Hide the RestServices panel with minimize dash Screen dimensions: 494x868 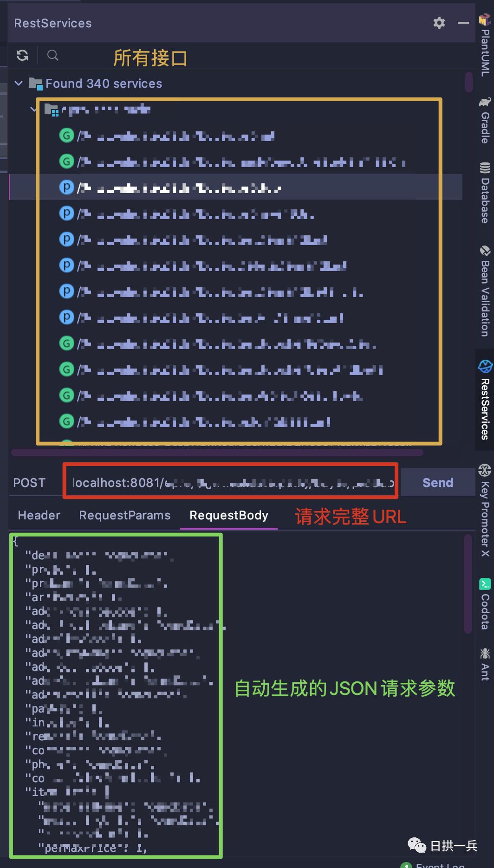[463, 23]
